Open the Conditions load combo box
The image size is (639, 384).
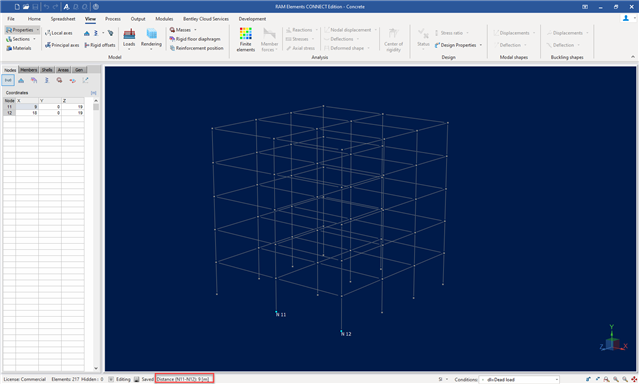pos(519,379)
